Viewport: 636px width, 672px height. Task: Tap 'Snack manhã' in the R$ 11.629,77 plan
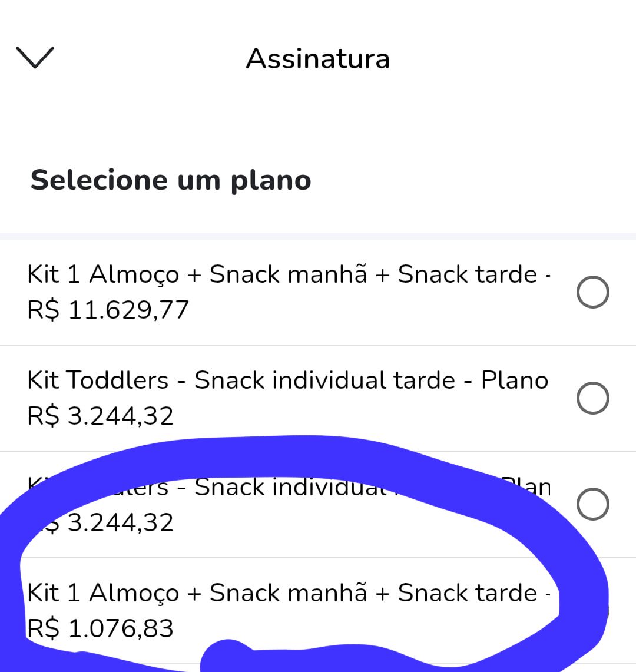point(289,274)
